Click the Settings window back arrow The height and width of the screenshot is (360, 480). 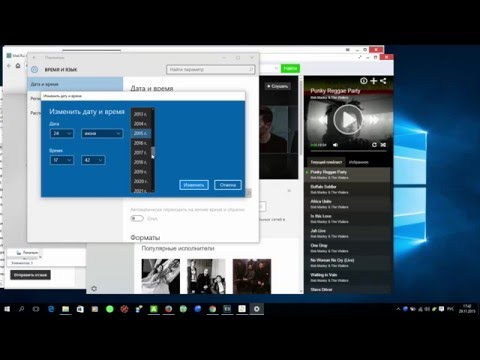(x=34, y=58)
